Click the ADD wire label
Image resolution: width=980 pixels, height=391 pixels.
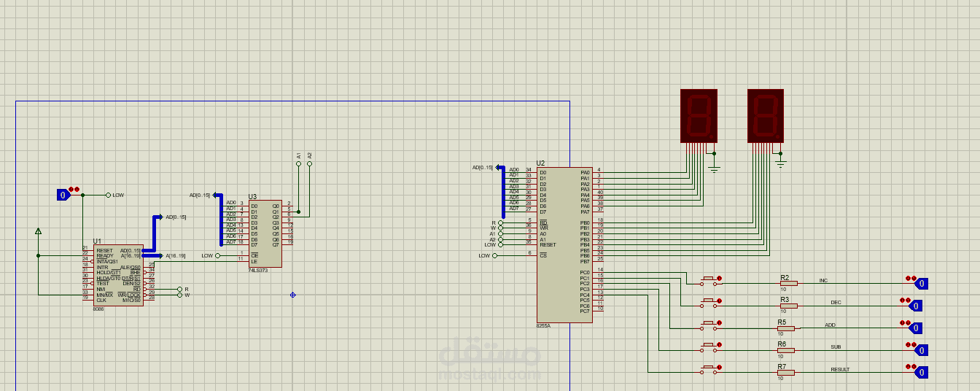click(830, 325)
